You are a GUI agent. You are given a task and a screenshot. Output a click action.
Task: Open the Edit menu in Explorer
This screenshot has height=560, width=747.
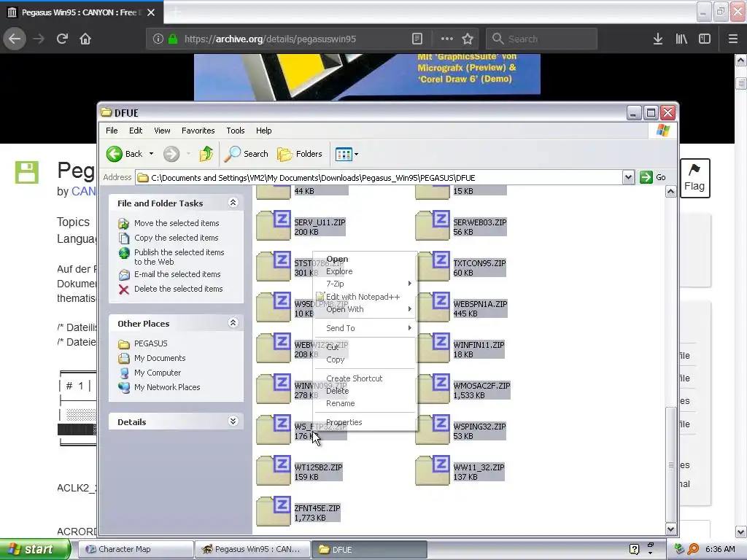coord(136,131)
